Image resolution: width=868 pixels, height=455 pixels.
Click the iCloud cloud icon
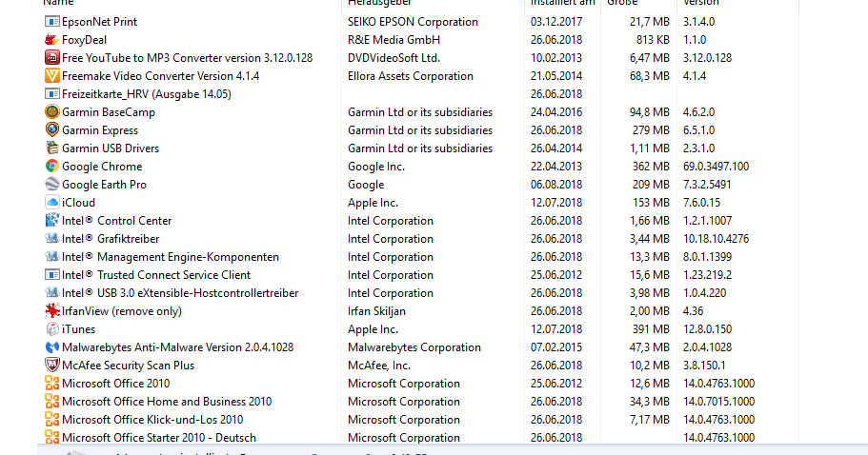coord(52,203)
